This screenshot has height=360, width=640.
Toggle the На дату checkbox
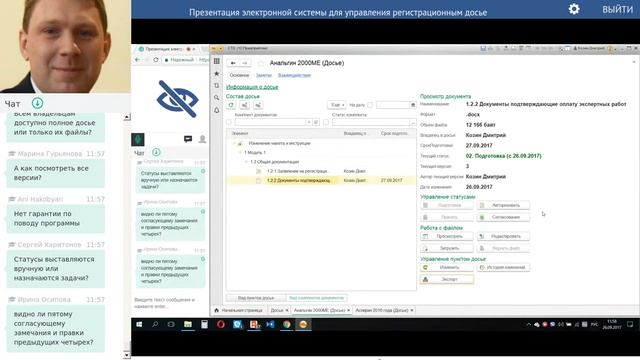[x=370, y=105]
